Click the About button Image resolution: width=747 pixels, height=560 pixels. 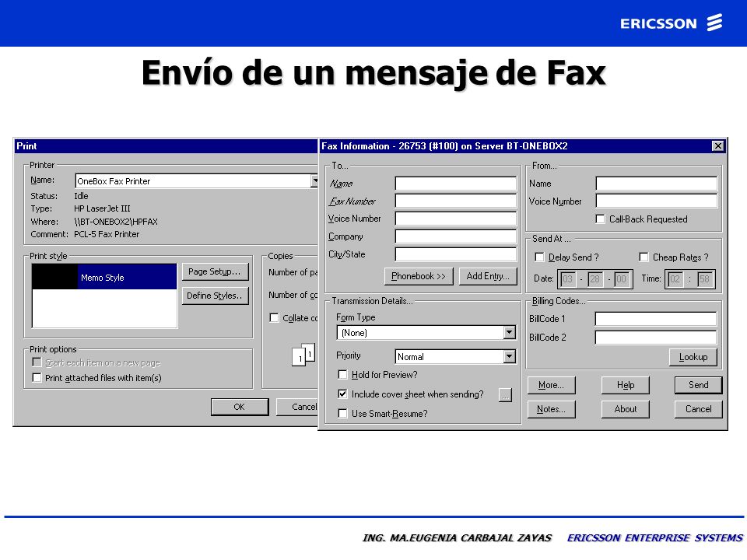[x=625, y=409]
